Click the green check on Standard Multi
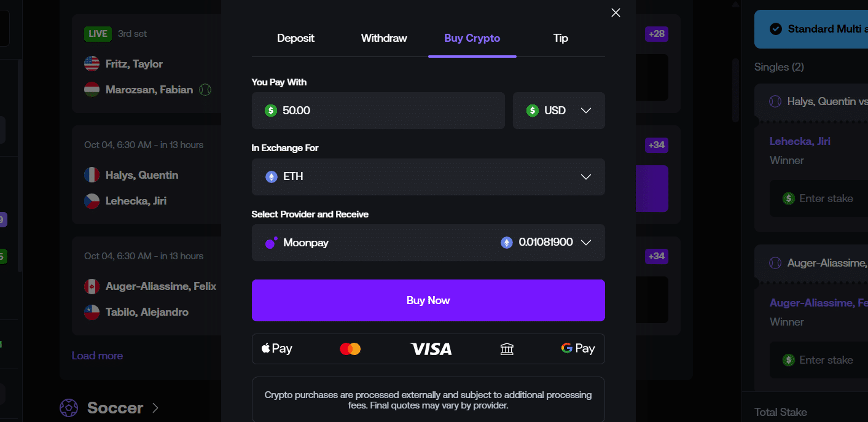This screenshot has height=422, width=868. pos(776,28)
